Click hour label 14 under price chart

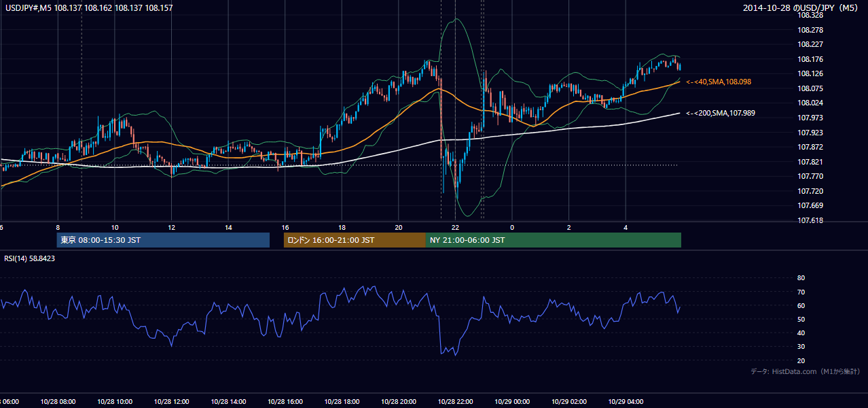pos(228,228)
